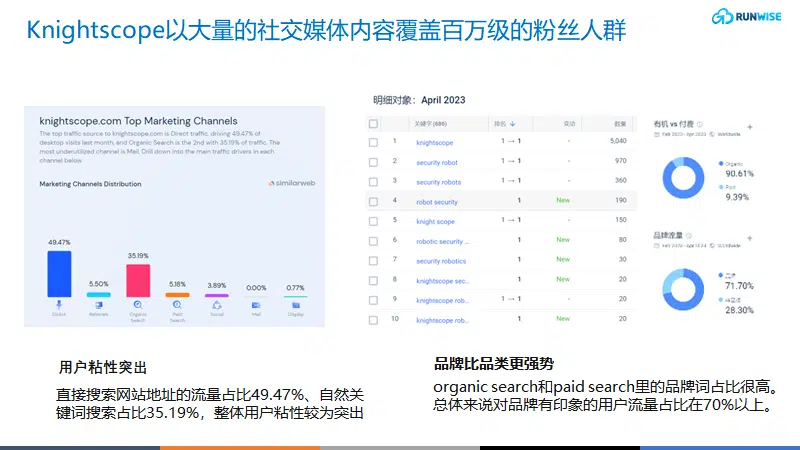Click the 有机 vs 付费 donut chart
The image size is (800, 450).
(683, 178)
